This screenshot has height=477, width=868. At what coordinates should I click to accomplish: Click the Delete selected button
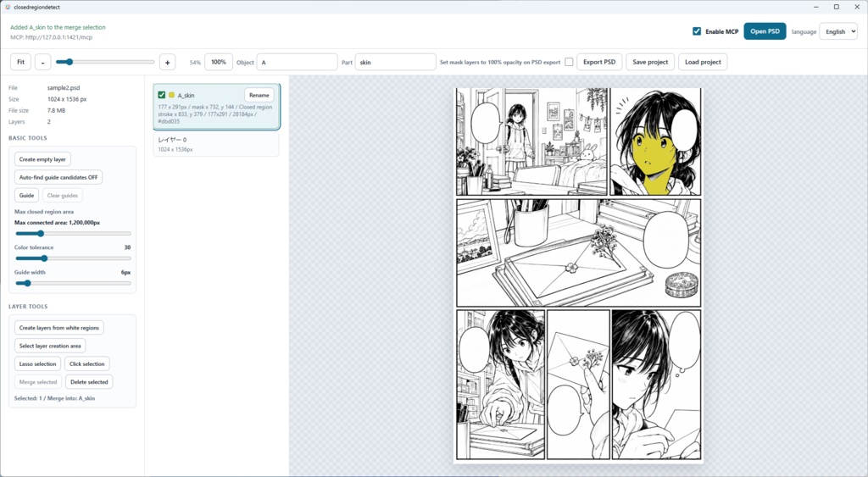click(x=89, y=382)
